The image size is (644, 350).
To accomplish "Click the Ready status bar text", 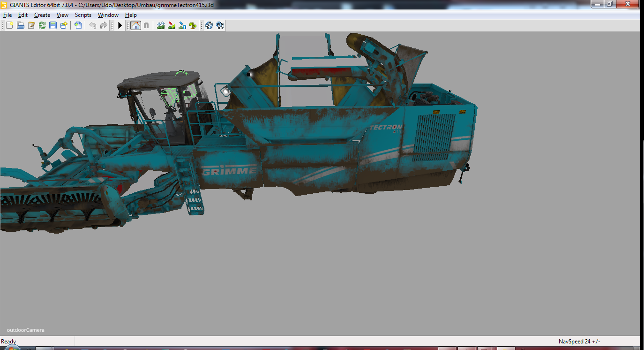I will [8, 342].
